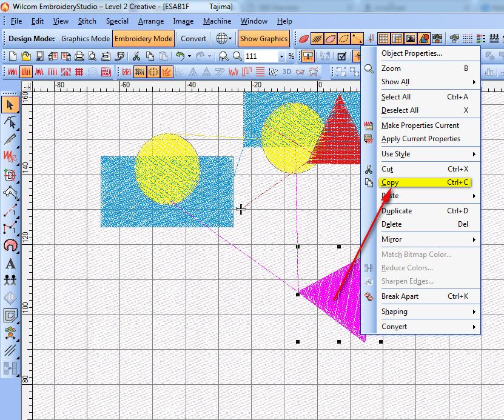This screenshot has height=420, width=504.
Task: Open Print Preview magnifier-page icon
Action: pos(93,56)
